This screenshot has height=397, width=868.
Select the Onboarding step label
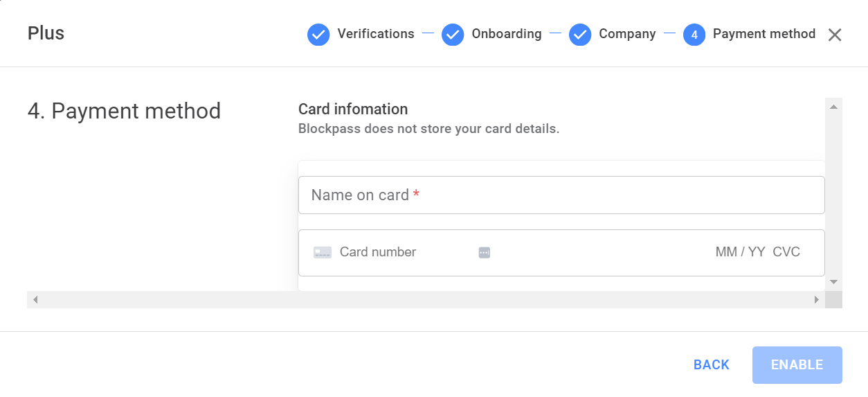tap(507, 34)
